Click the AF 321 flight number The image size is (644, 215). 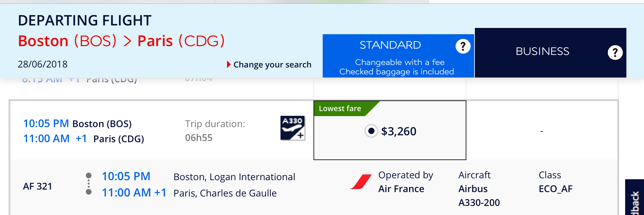(x=37, y=186)
